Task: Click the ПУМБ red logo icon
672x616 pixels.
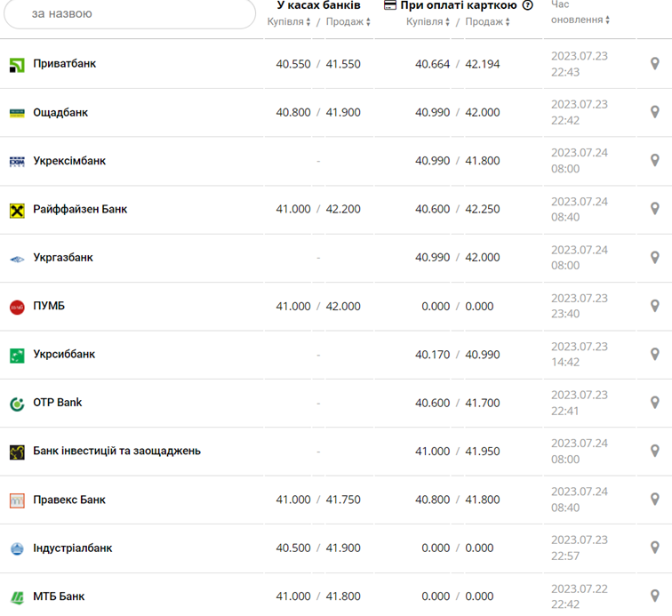Action: tap(17, 307)
